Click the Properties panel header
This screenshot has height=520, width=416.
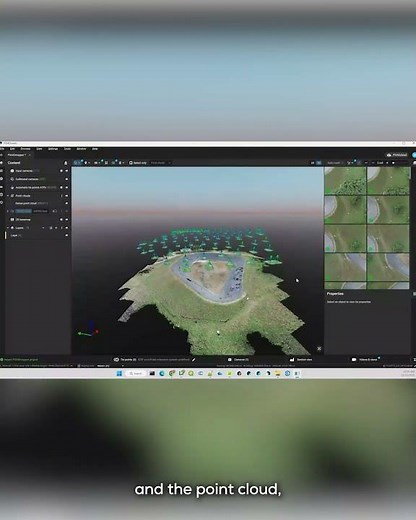coord(335,294)
